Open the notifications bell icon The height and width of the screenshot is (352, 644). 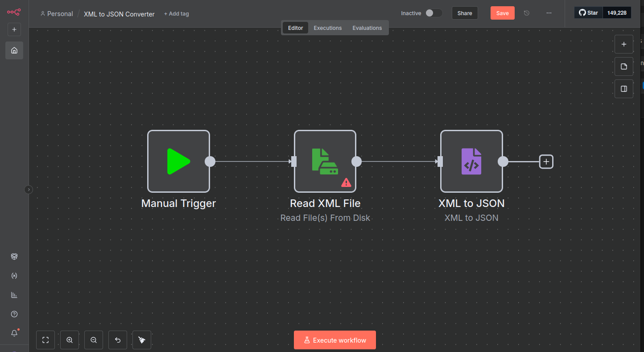point(14,333)
